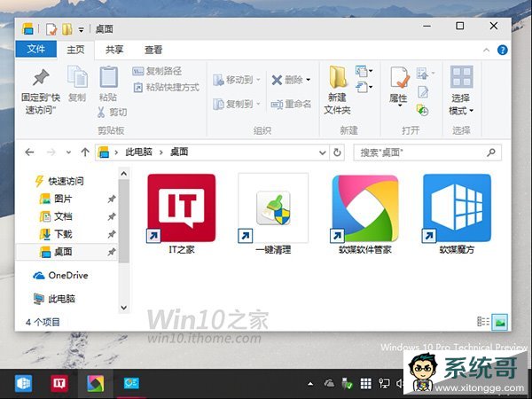Open the 文件 (File) ribbon menu

[36, 49]
